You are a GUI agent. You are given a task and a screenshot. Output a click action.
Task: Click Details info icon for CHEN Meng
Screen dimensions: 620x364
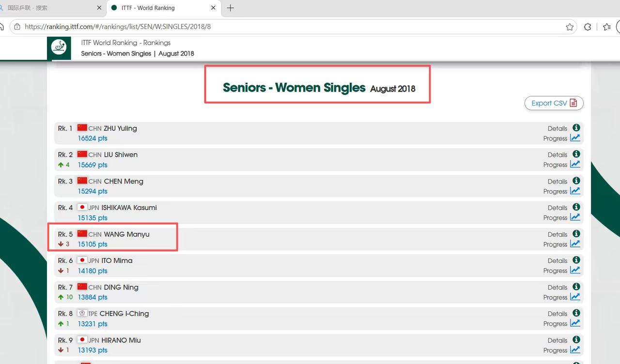[x=576, y=181]
